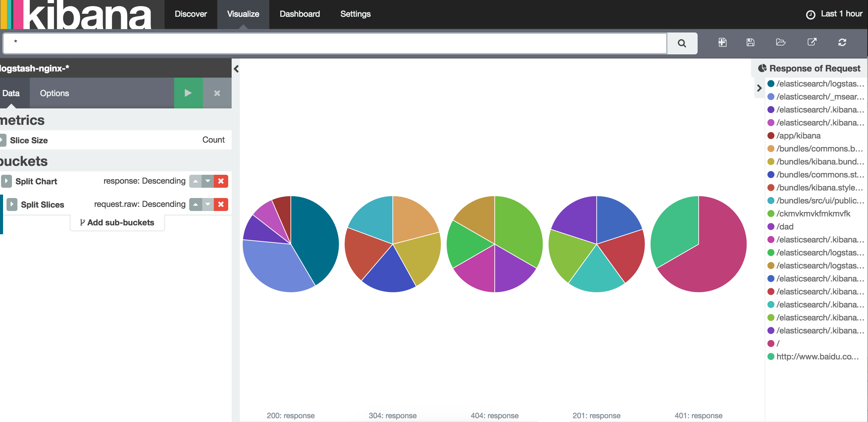Create a new visualization
This screenshot has width=868, height=422.
click(x=722, y=43)
